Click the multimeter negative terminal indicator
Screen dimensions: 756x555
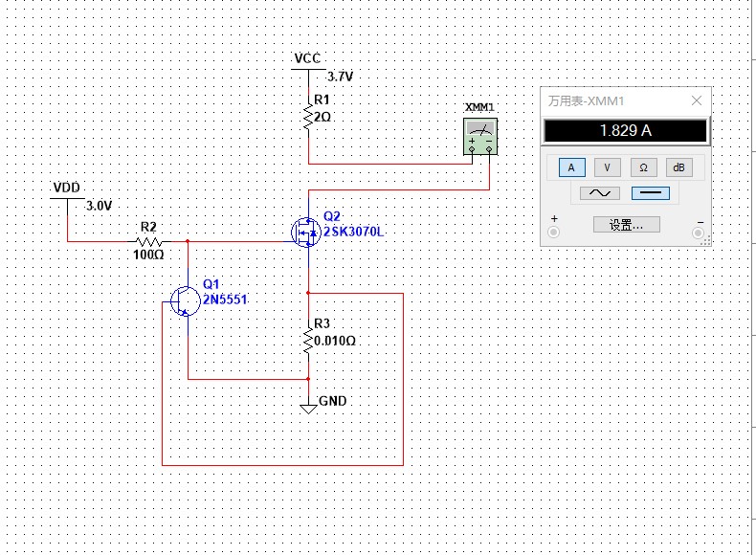(x=698, y=233)
